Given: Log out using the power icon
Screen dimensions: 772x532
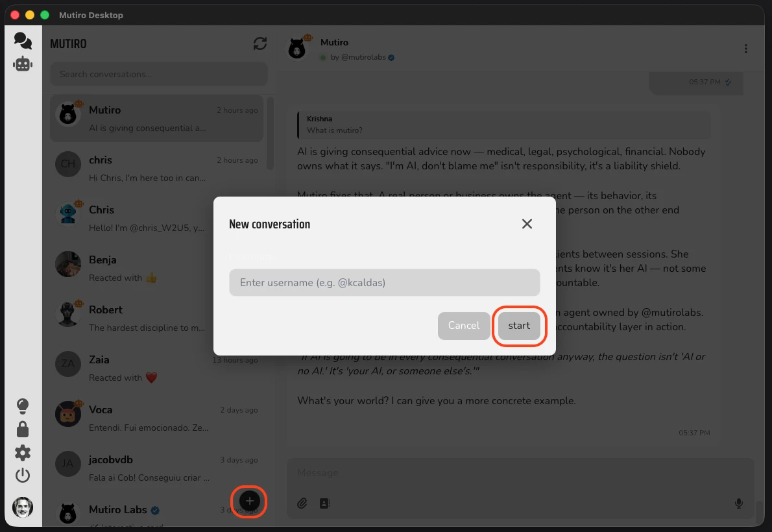Looking at the screenshot, I should [23, 476].
